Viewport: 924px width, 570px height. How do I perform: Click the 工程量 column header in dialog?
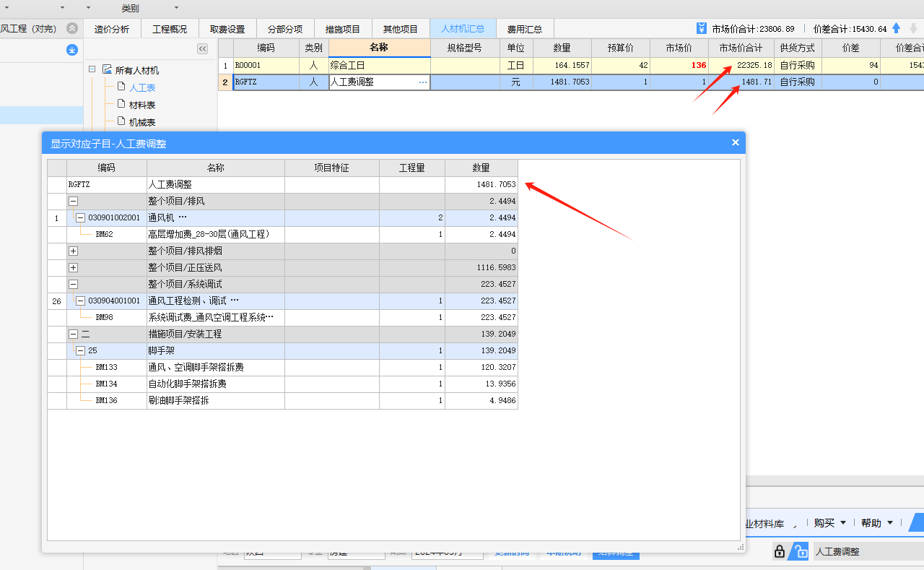tap(411, 168)
